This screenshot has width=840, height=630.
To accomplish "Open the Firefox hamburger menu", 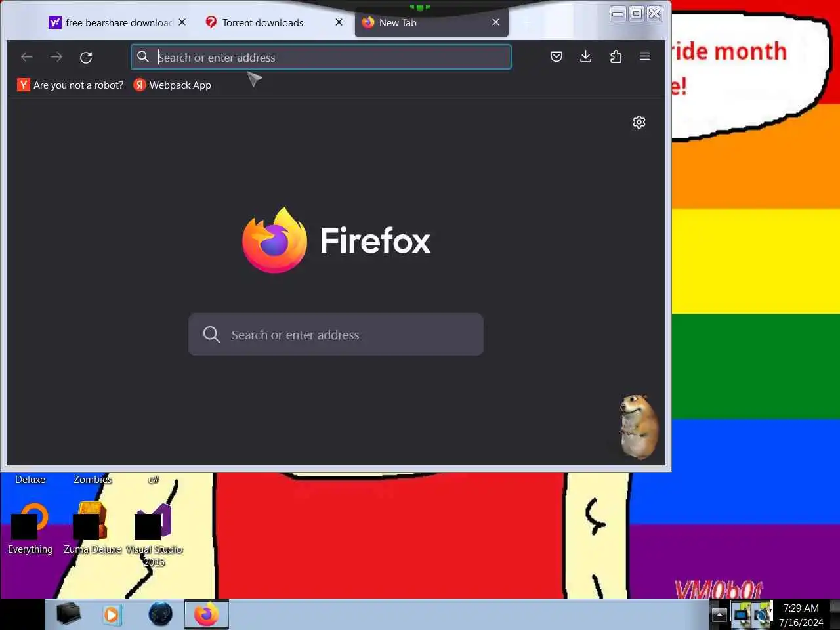I will (x=645, y=57).
